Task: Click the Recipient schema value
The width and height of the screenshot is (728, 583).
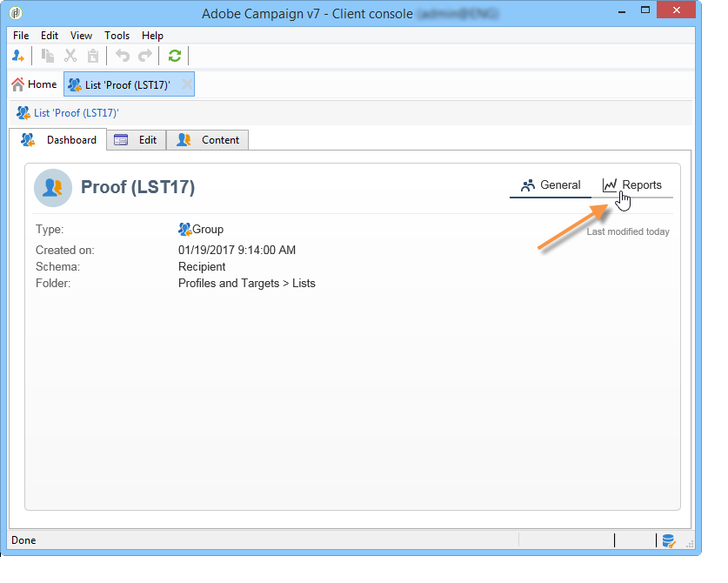Action: click(x=202, y=266)
